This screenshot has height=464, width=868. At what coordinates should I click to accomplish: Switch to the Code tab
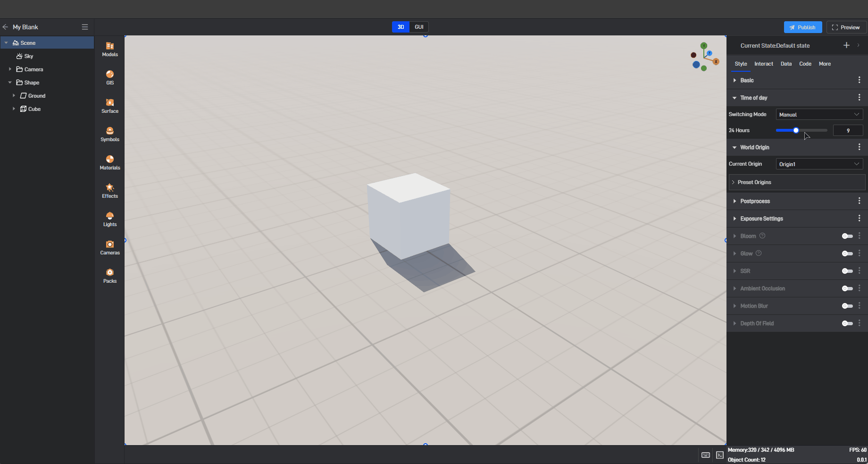(805, 64)
